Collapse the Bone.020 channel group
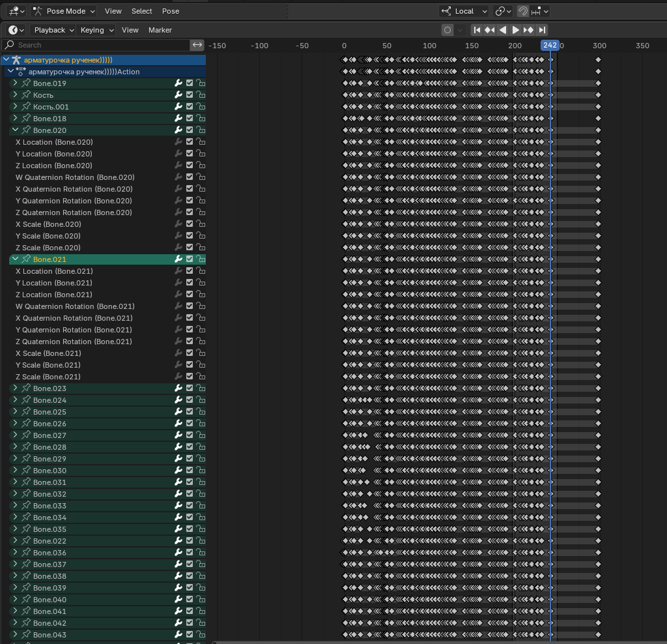The width and height of the screenshot is (667, 644). click(x=15, y=130)
